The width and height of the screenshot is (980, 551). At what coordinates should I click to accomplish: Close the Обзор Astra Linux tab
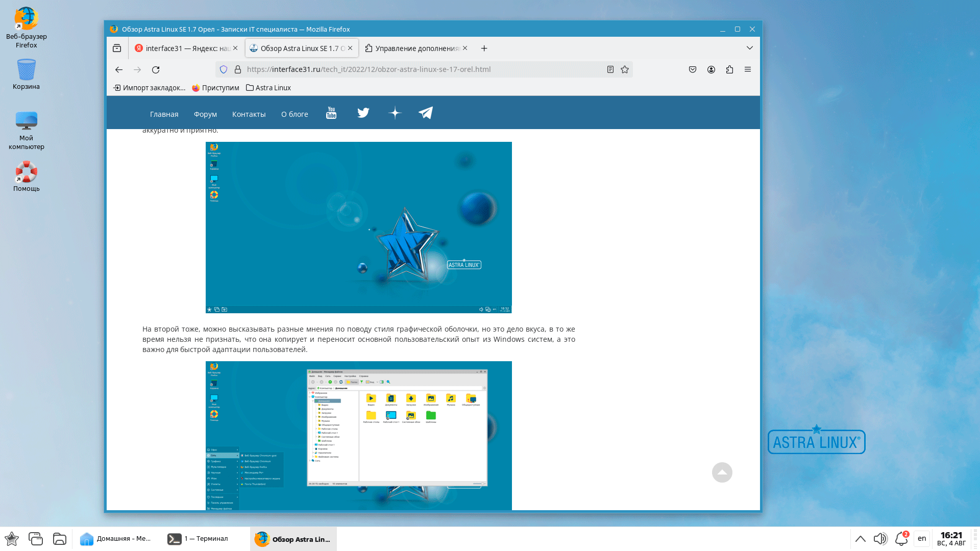tap(350, 48)
